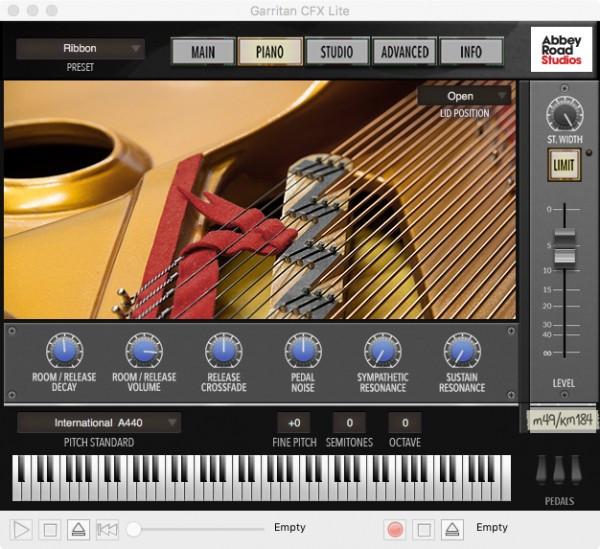Go to the ADVANCED tab
This screenshot has height=549, width=600.
pyautogui.click(x=404, y=52)
